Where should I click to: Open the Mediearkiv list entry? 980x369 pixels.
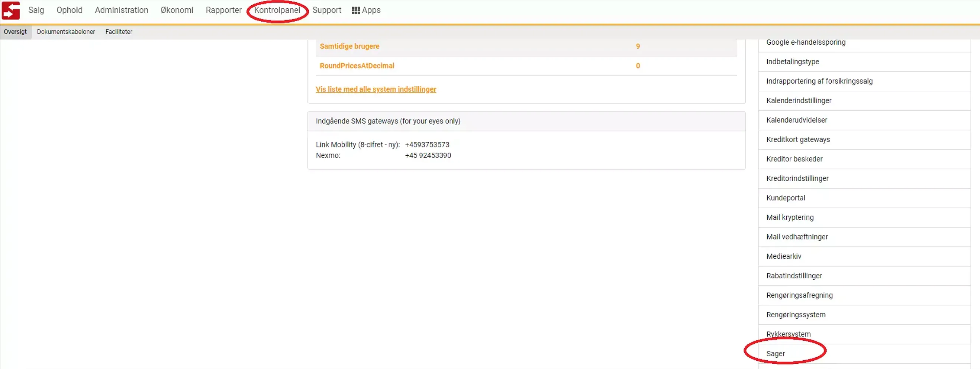click(783, 256)
